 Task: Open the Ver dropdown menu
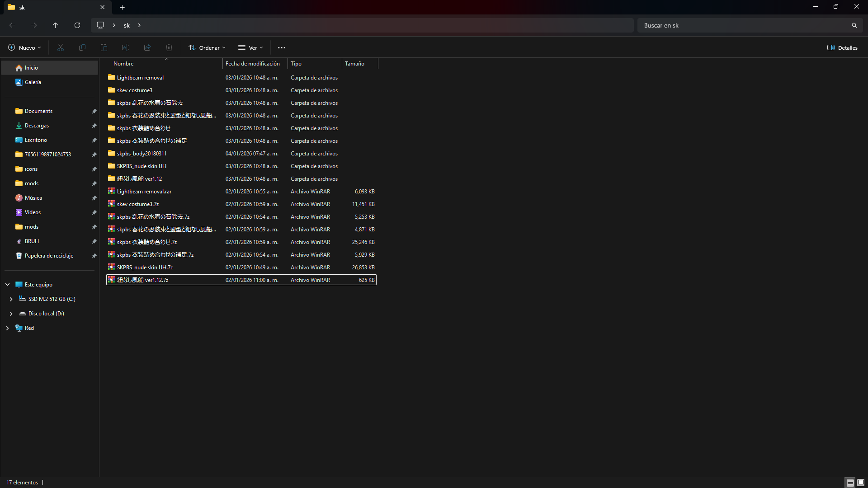tap(250, 47)
